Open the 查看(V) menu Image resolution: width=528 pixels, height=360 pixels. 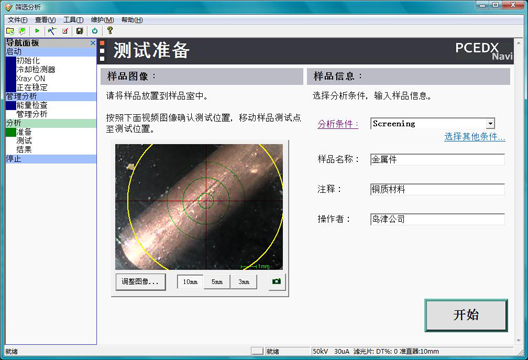(45, 20)
